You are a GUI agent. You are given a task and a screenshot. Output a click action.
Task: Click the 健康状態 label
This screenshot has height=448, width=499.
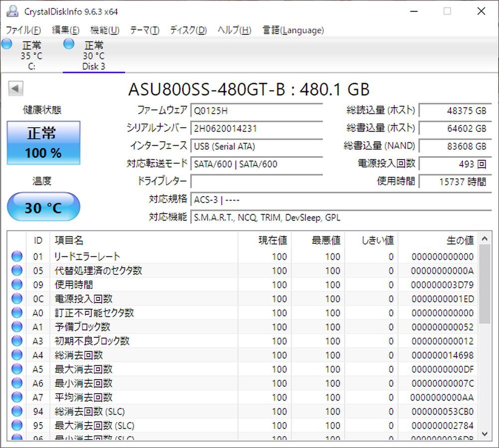coord(42,110)
